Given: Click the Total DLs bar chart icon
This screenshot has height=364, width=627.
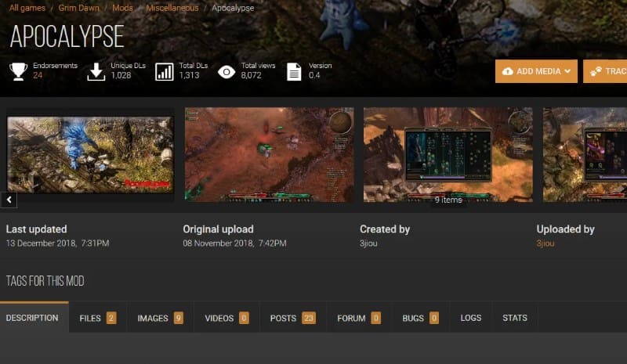Looking at the screenshot, I should pyautogui.click(x=165, y=71).
